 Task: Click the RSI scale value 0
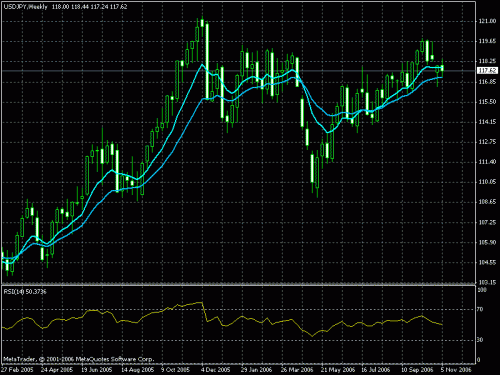(x=479, y=360)
